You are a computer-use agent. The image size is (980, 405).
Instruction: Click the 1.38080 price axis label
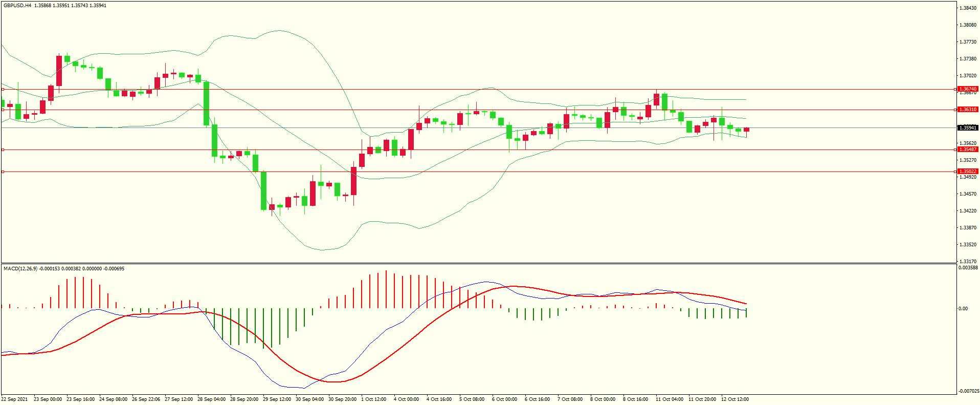(x=968, y=25)
